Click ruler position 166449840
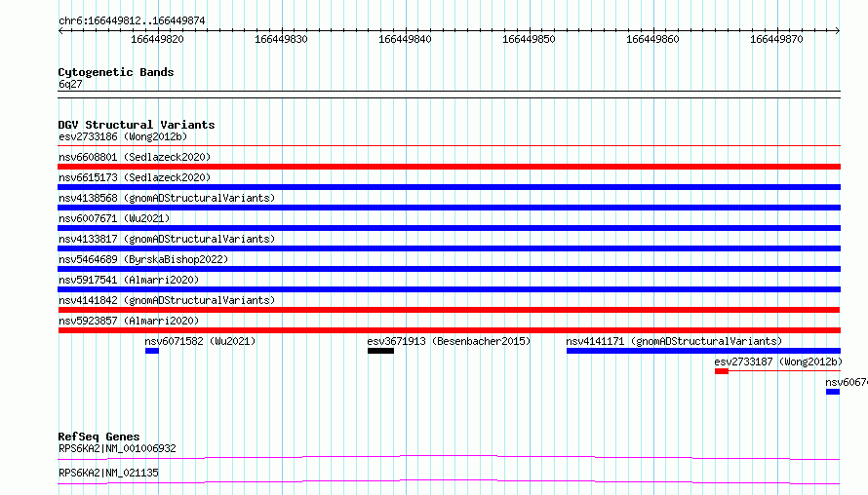 pyautogui.click(x=405, y=39)
